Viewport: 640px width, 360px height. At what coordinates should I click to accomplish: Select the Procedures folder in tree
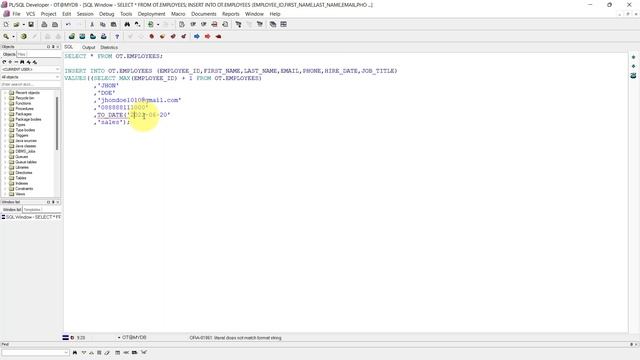(x=24, y=109)
